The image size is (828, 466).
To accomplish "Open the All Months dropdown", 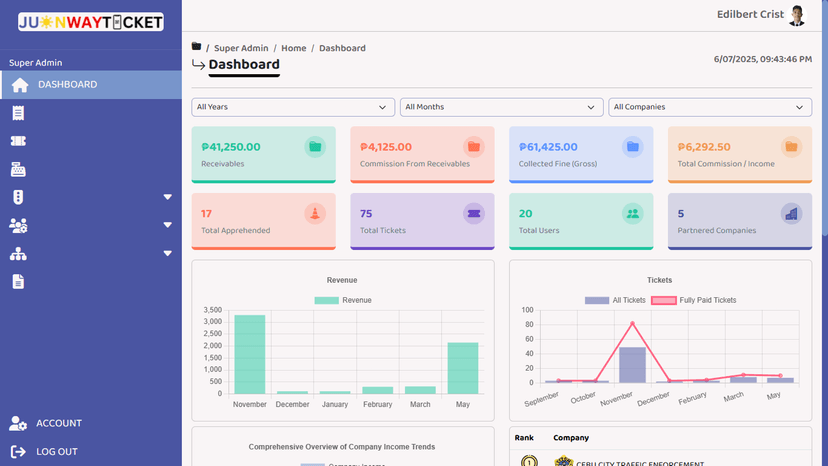I will tap(501, 107).
